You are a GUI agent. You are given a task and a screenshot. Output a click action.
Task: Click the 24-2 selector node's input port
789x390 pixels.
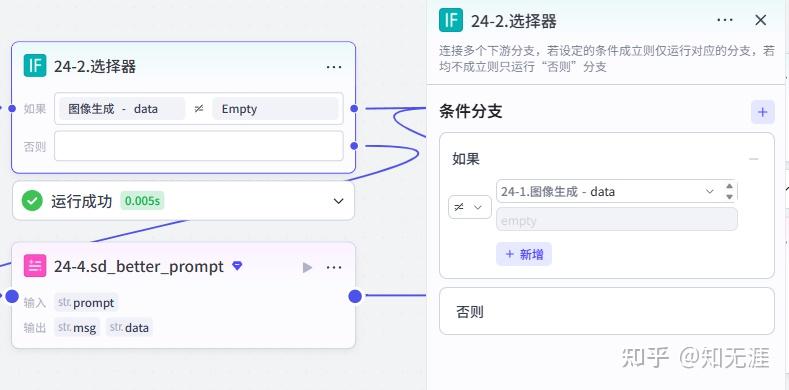[12, 108]
